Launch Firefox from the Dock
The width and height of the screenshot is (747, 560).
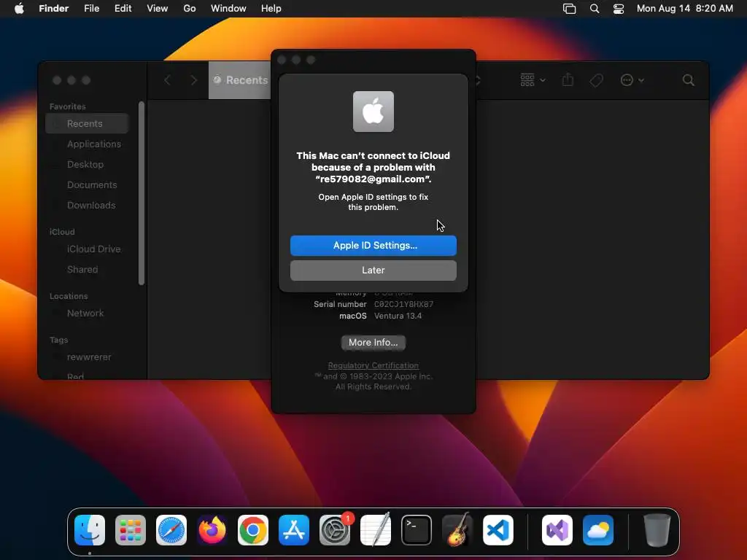coord(212,530)
